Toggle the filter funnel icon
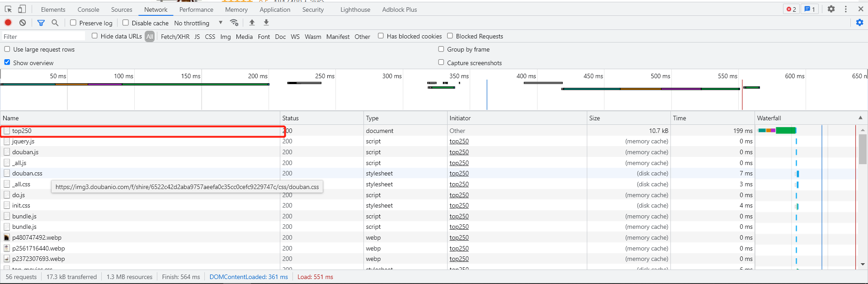This screenshot has height=284, width=868. [41, 23]
